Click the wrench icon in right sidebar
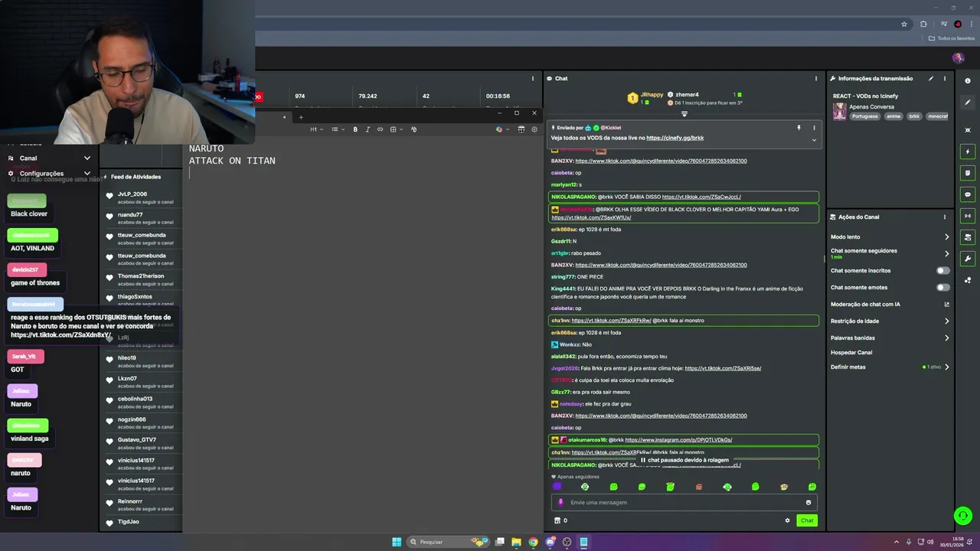The image size is (980, 551). click(x=968, y=259)
